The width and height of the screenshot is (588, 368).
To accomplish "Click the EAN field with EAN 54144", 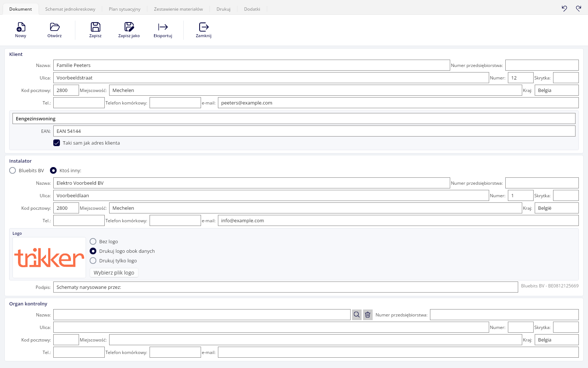I will coord(314,131).
